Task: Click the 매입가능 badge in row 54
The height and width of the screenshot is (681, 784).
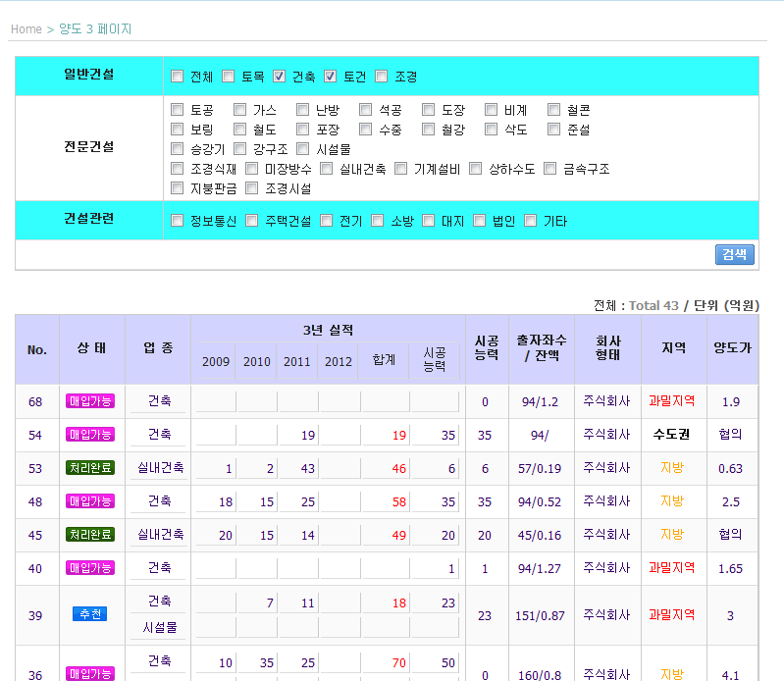Action: [x=90, y=435]
